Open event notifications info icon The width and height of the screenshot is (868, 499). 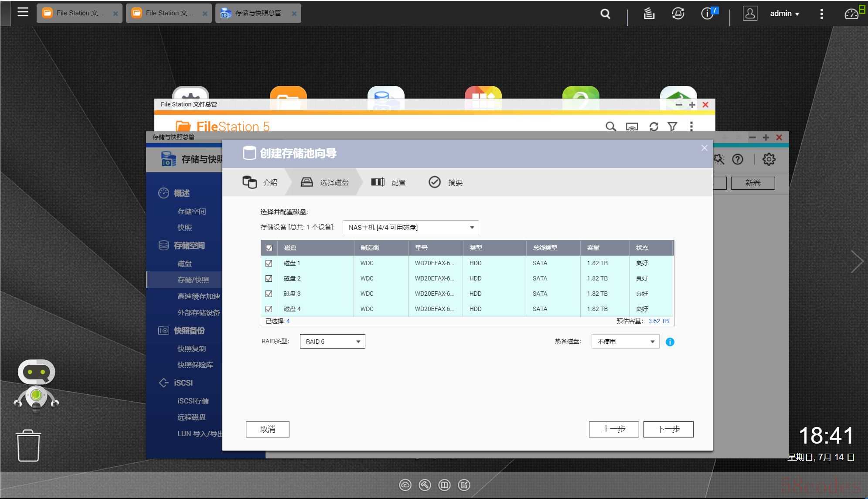pos(707,14)
